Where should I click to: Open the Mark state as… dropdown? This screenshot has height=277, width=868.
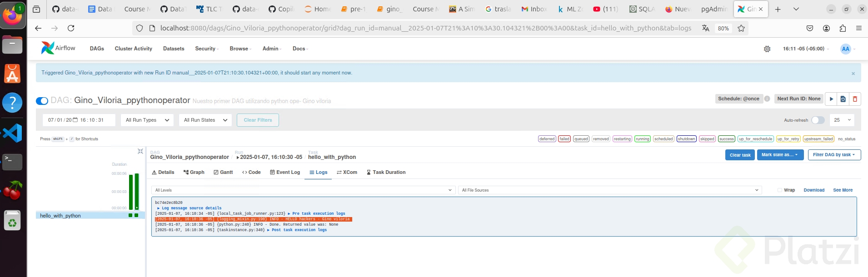(x=780, y=155)
